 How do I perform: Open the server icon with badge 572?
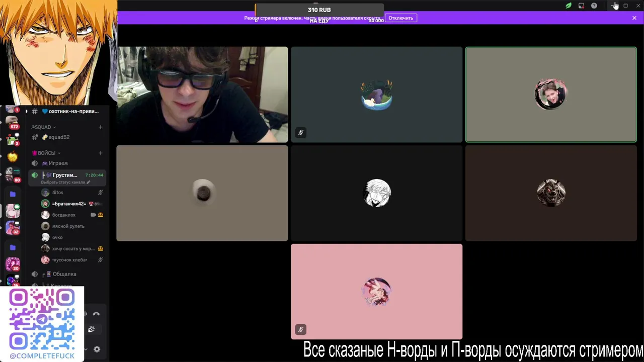click(13, 122)
